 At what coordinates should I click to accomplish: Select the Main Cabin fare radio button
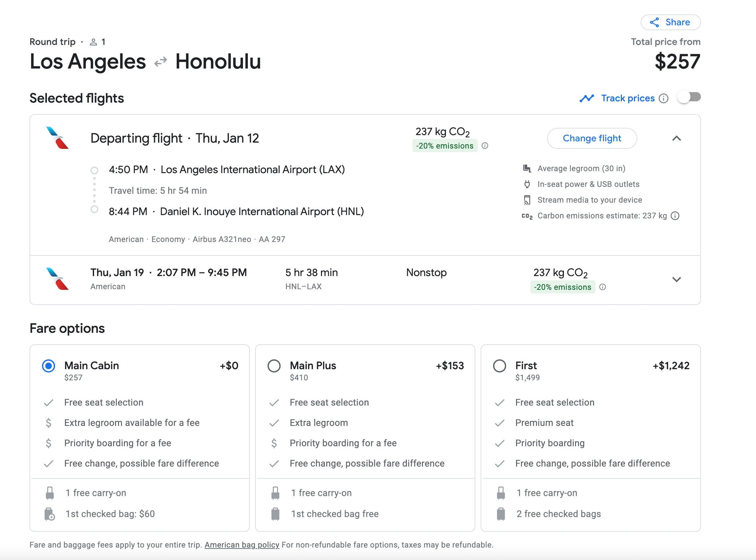click(49, 366)
